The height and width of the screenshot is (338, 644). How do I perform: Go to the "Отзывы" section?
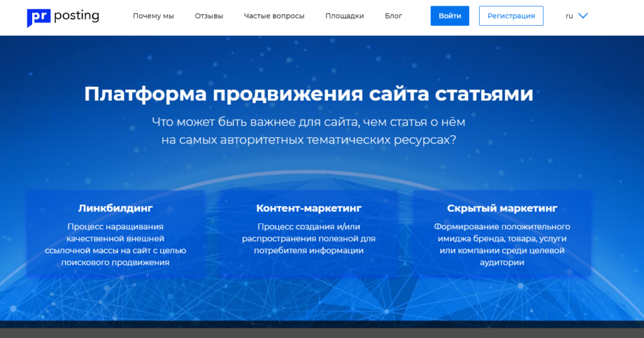pos(209,16)
